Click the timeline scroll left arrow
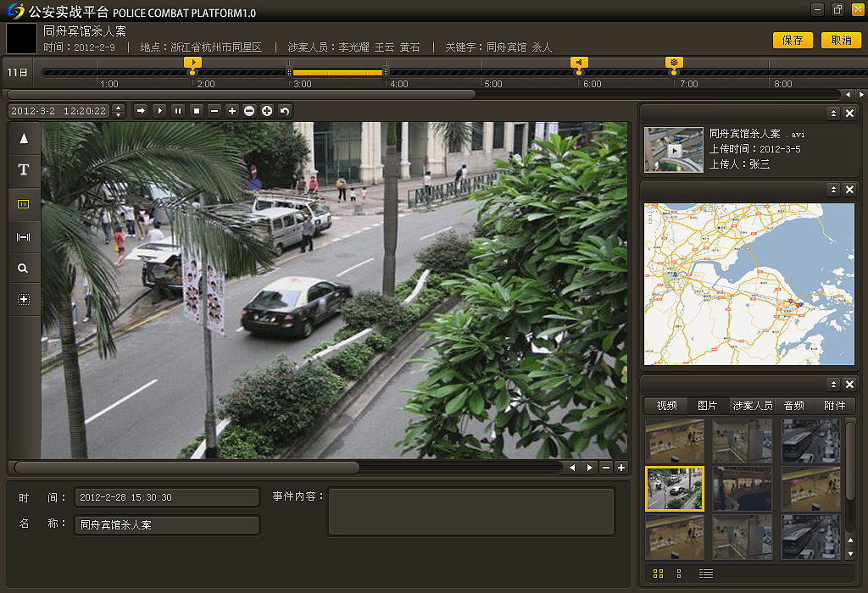The height and width of the screenshot is (593, 868). pos(848,95)
